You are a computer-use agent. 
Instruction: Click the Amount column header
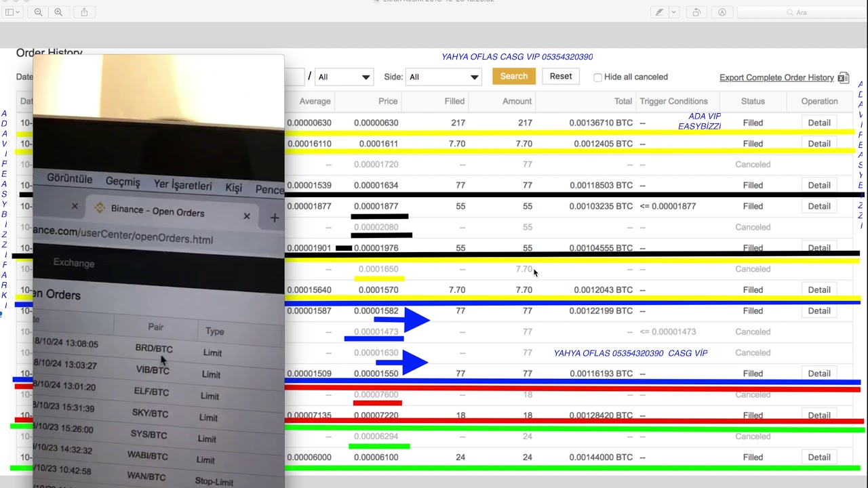(517, 101)
